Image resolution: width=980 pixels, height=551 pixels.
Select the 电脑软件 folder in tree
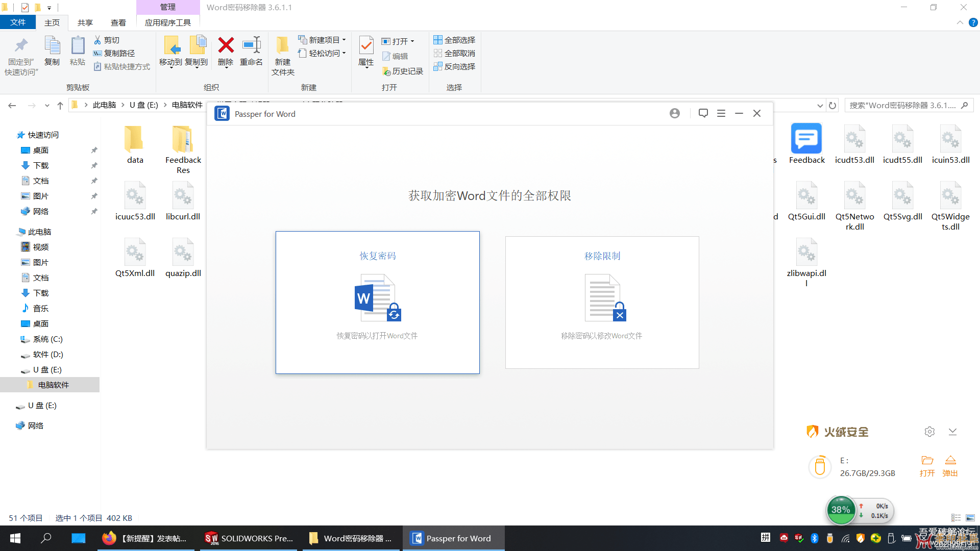coord(53,385)
